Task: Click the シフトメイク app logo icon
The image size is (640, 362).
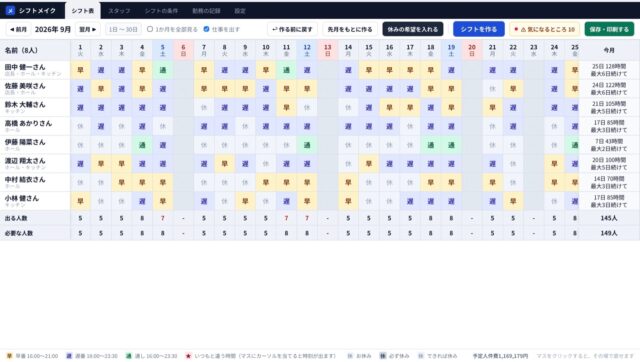Action: [x=10, y=10]
